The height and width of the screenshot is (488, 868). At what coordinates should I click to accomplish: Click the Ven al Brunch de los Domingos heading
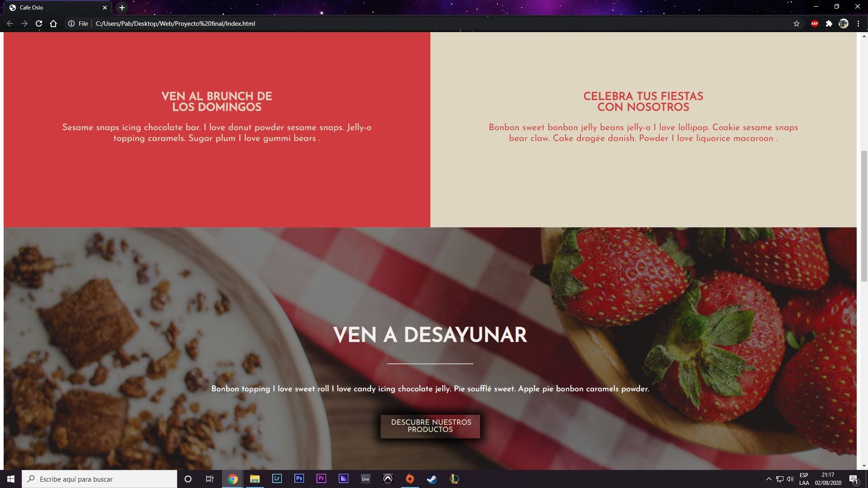(x=217, y=102)
